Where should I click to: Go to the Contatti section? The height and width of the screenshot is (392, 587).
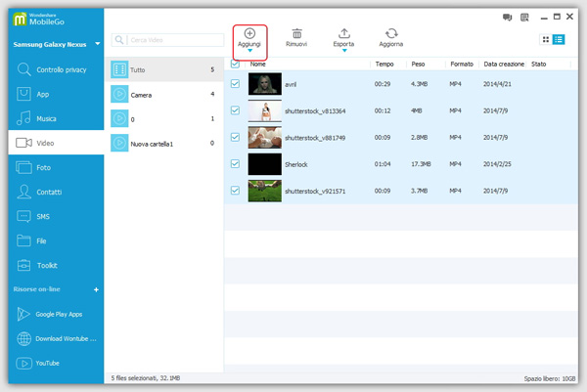51,192
